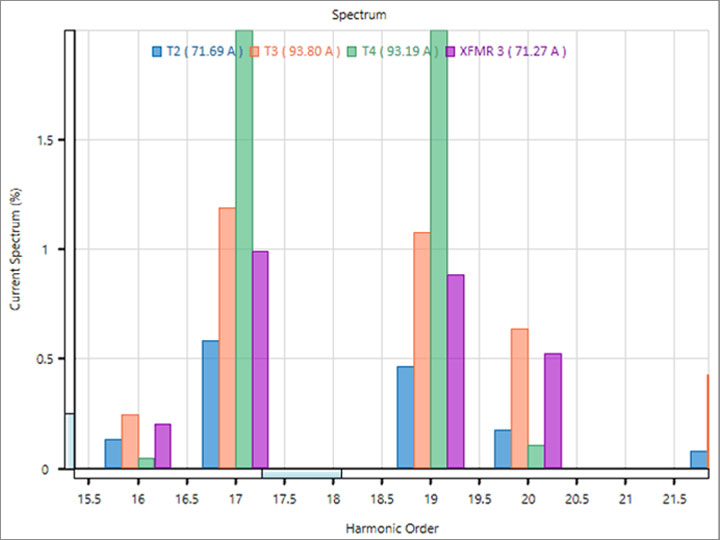Toggle the T3 ( 93.80 A ) legend label
Screen dimensions: 720x540
tap(302, 51)
